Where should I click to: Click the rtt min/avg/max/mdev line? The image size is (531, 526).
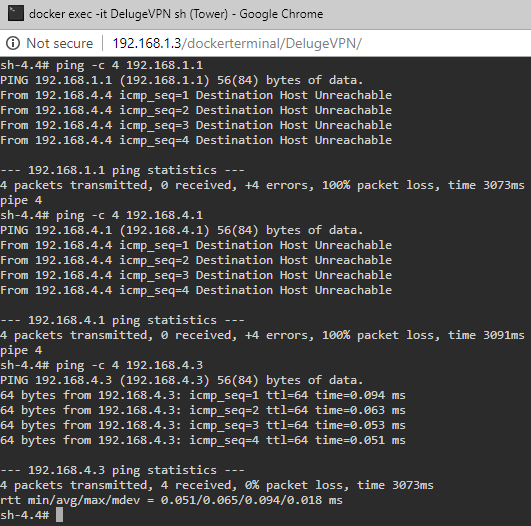click(171, 500)
